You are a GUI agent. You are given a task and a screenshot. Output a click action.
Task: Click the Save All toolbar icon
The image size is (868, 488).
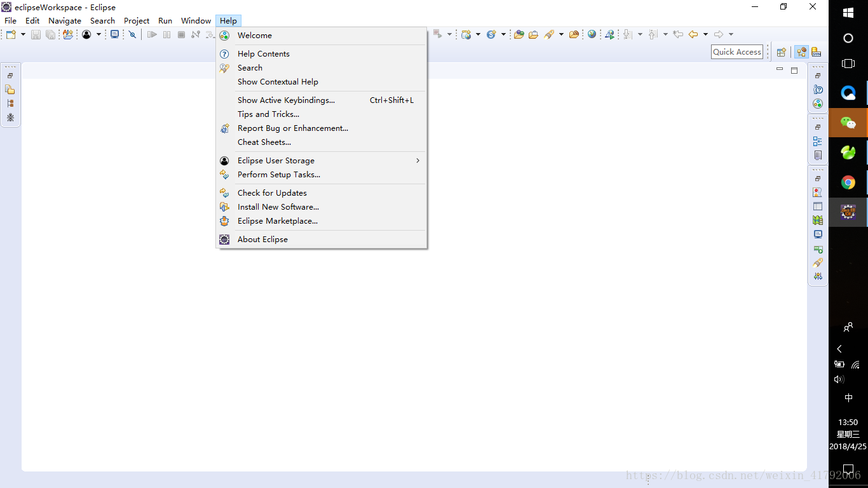click(x=51, y=34)
